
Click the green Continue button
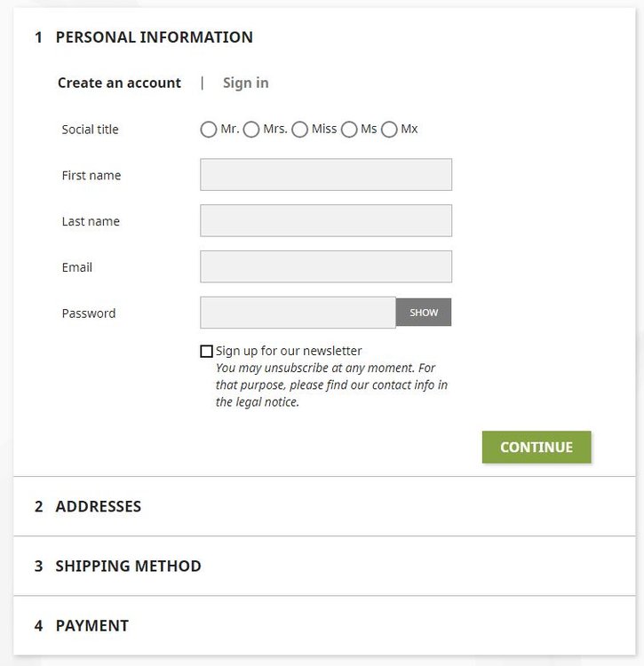pos(537,448)
